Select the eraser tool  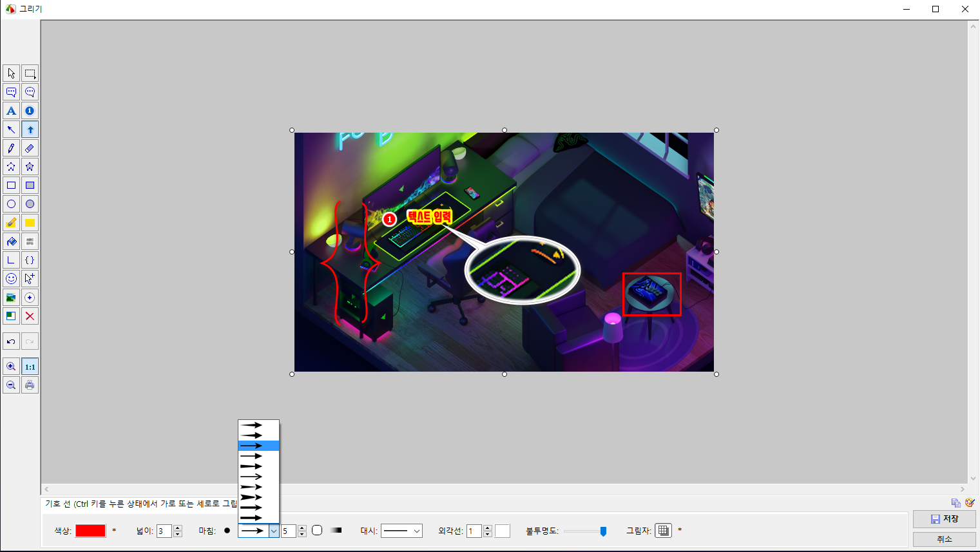[30, 148]
